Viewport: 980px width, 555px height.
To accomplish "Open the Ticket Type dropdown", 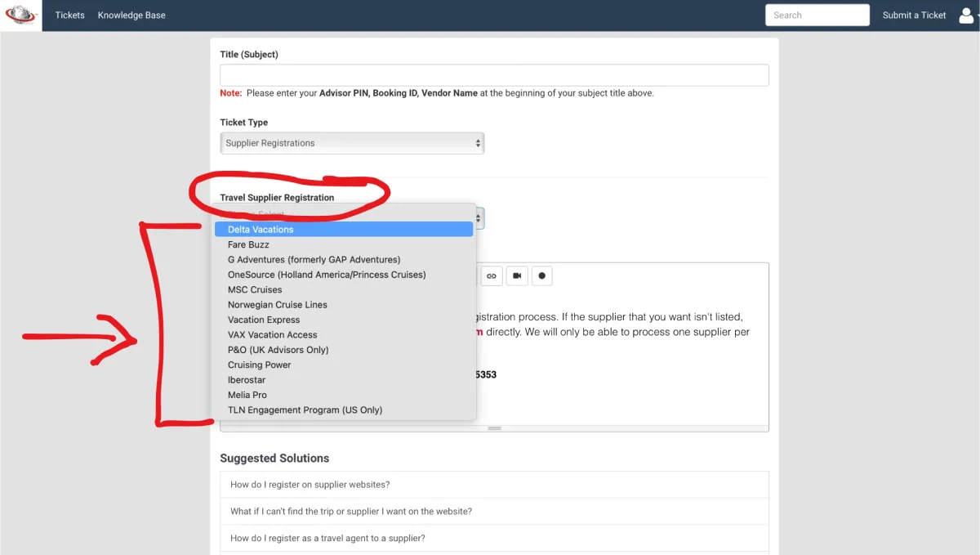I will click(352, 143).
